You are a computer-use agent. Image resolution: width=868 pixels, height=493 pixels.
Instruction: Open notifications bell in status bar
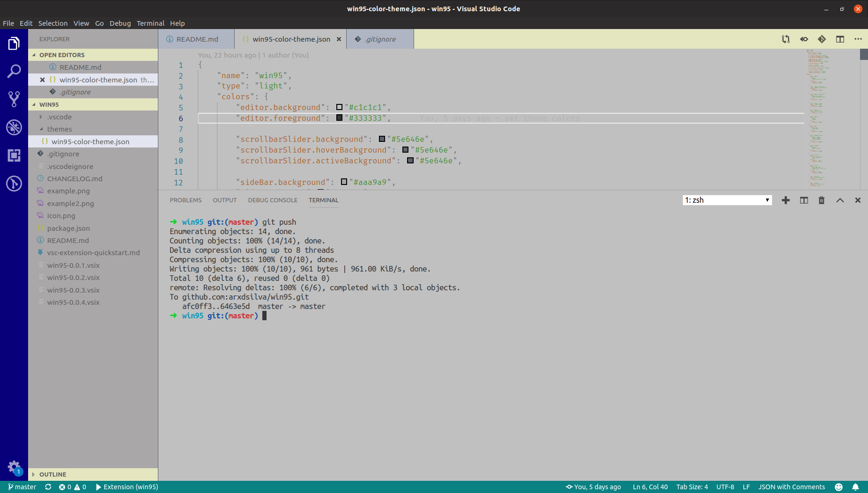855,487
